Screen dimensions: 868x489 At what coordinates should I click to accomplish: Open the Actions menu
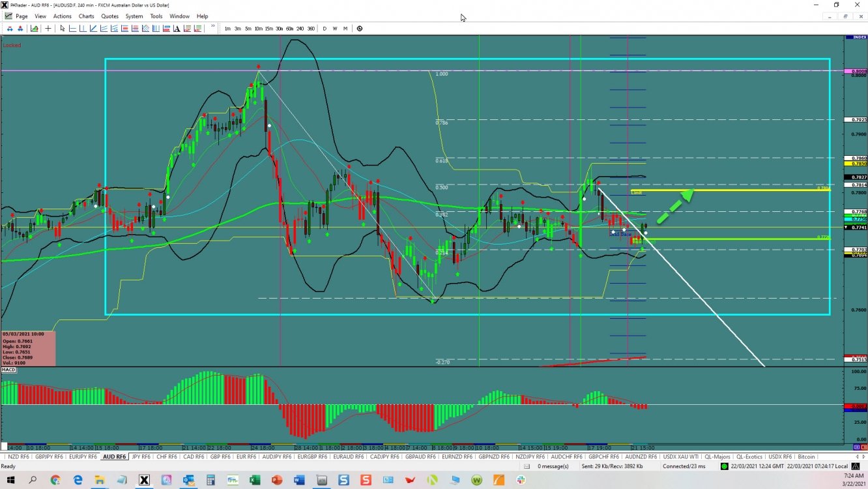(x=63, y=16)
